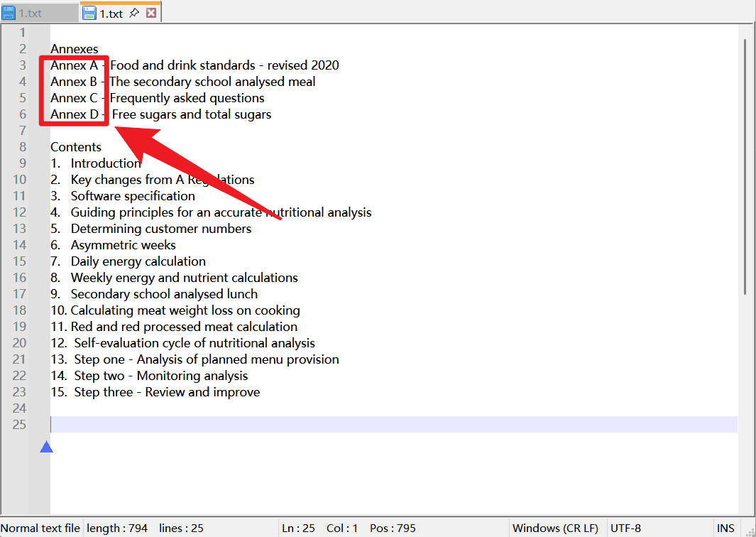Click the '1. Introduction' line
The width and height of the screenshot is (756, 537).
coord(96,163)
